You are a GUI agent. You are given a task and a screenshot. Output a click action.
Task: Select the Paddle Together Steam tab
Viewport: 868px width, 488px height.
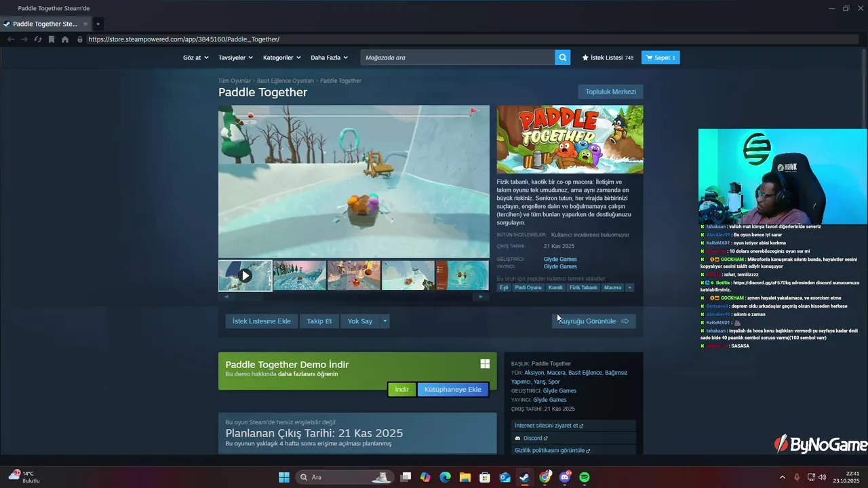45,24
